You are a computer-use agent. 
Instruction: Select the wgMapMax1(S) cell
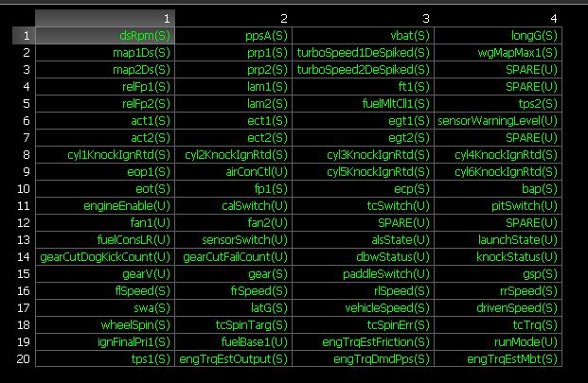[498, 52]
